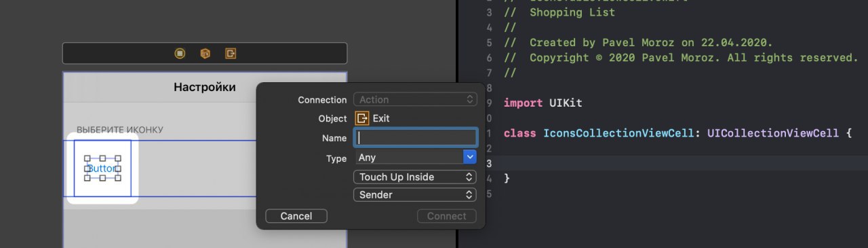The height and width of the screenshot is (248, 868).
Task: Click the View Controller icon in scene dock
Action: tap(180, 53)
